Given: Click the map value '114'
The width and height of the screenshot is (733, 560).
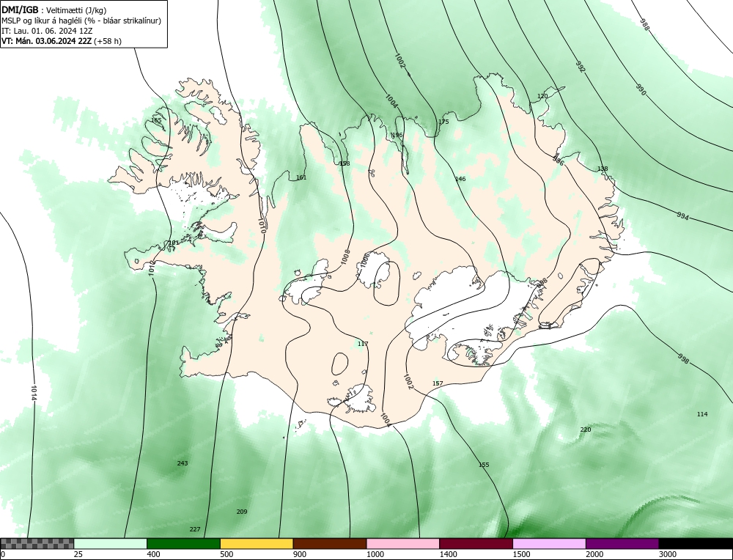Looking at the screenshot, I should tap(702, 413).
